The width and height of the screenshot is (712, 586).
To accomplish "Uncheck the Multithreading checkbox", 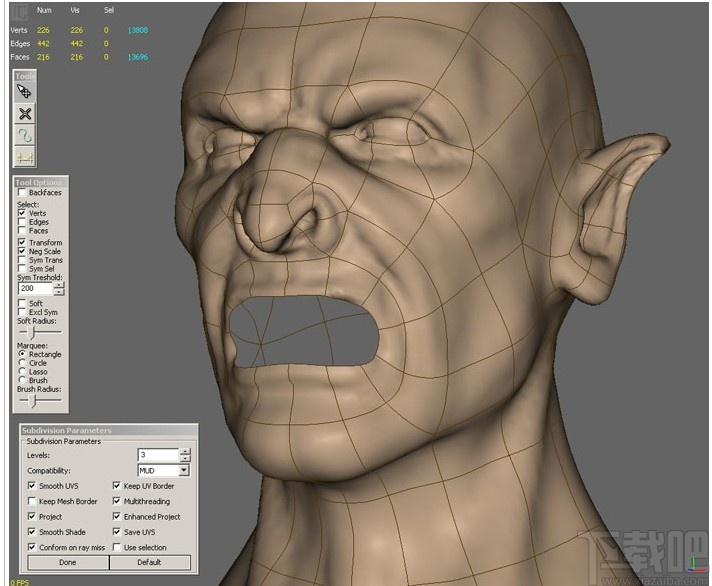I will (117, 502).
